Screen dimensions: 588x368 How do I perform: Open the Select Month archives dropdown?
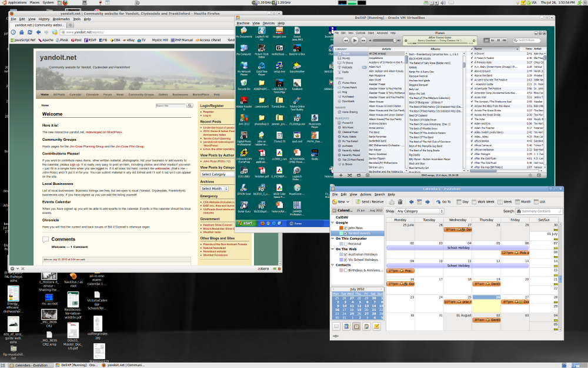(x=215, y=188)
